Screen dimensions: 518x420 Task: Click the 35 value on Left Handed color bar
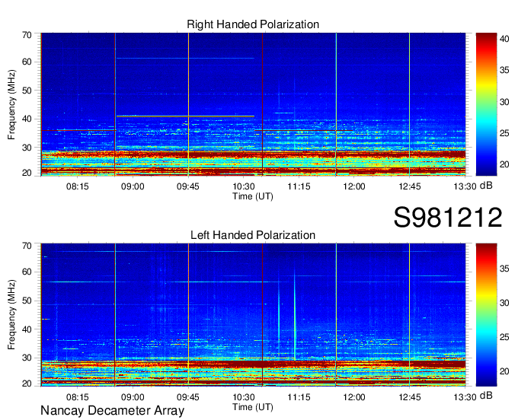(504, 269)
